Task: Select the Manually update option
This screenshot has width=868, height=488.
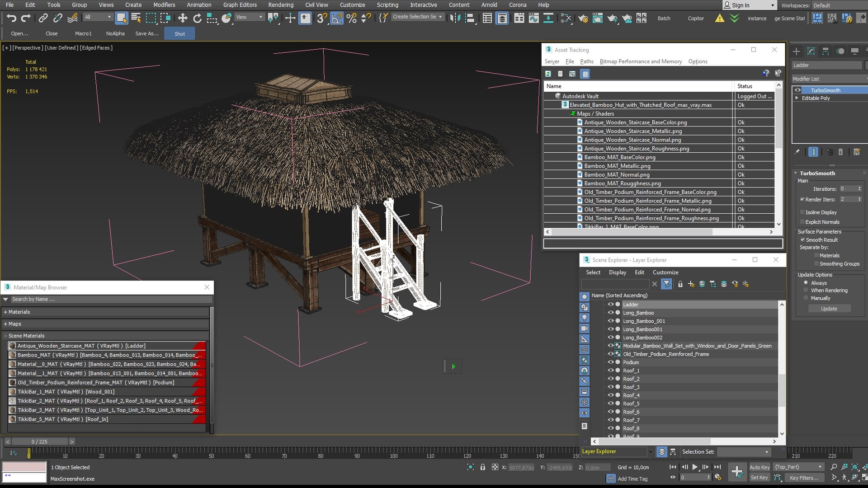Action: click(806, 298)
